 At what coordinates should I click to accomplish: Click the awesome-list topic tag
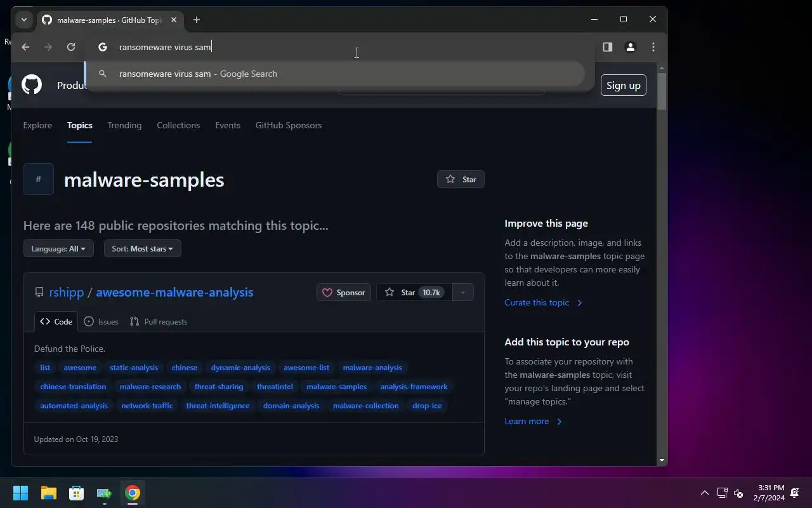(x=306, y=368)
